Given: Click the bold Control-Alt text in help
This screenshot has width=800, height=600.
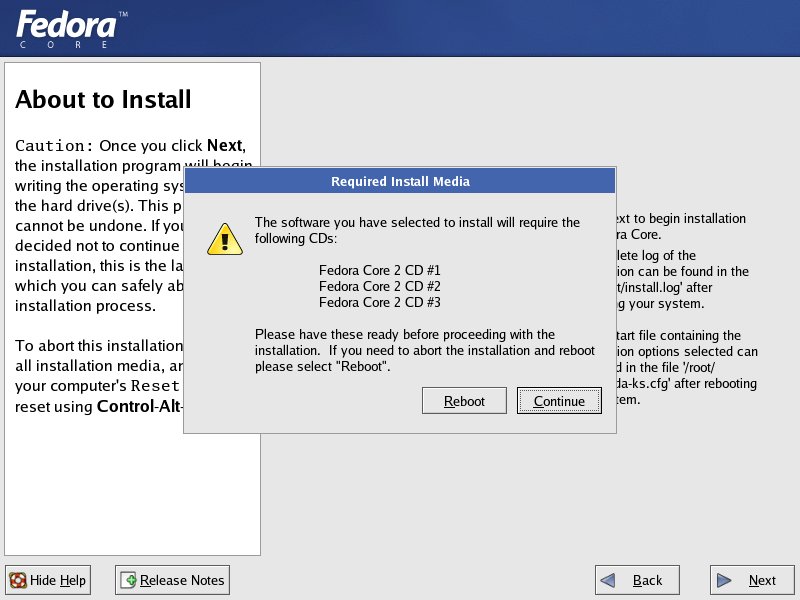Looking at the screenshot, I should [139, 407].
